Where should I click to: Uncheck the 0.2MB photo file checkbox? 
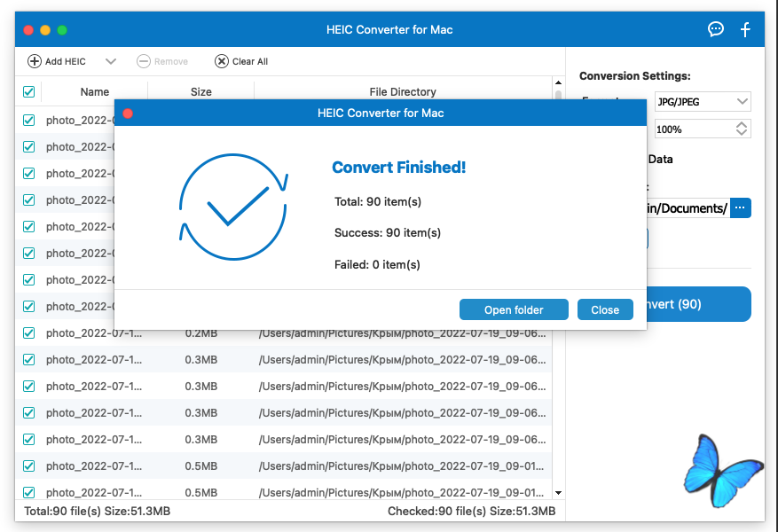28,333
